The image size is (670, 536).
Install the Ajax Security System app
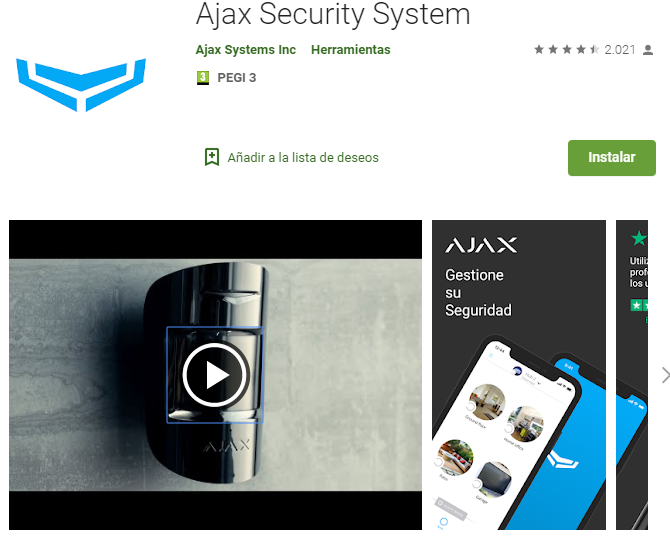[x=611, y=158]
